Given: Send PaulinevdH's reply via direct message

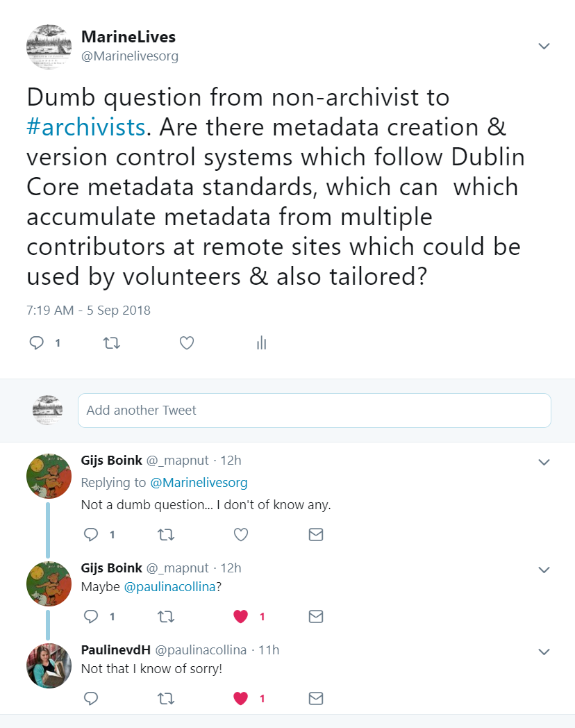Looking at the screenshot, I should click(315, 698).
